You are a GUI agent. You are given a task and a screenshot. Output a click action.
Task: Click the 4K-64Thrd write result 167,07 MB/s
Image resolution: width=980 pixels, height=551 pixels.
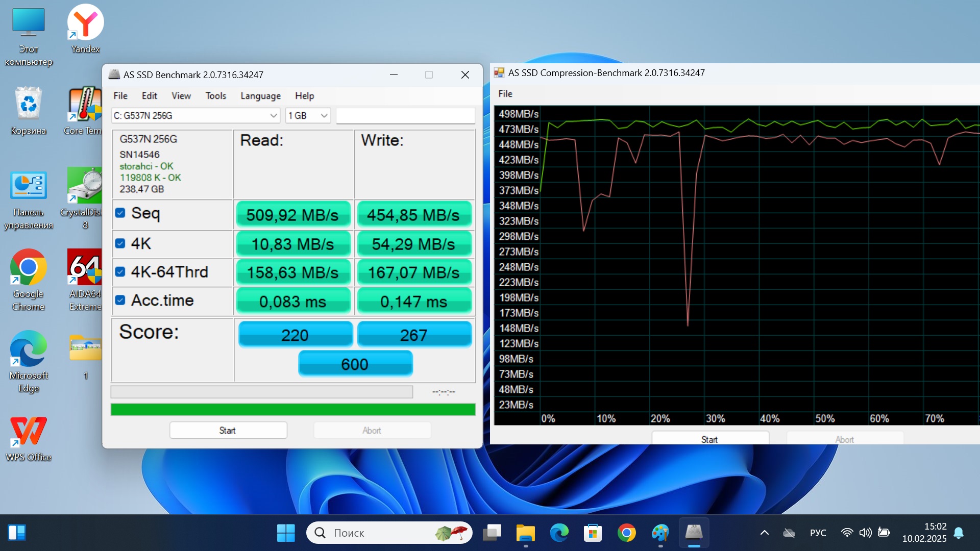[414, 272]
